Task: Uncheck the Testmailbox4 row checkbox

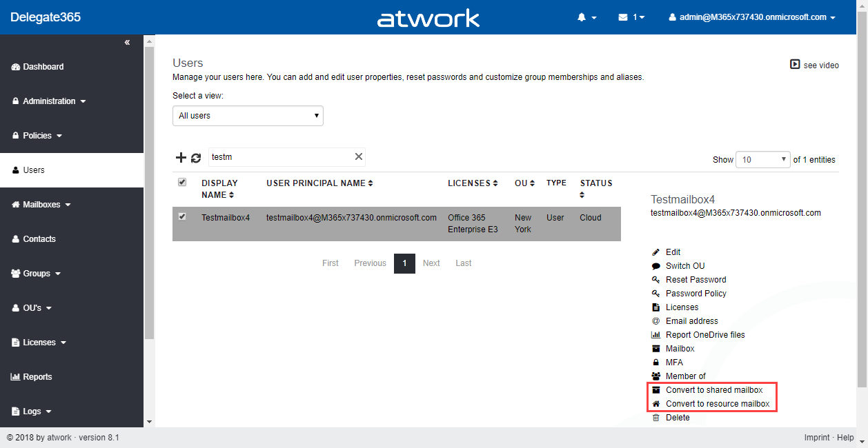Action: click(x=182, y=216)
